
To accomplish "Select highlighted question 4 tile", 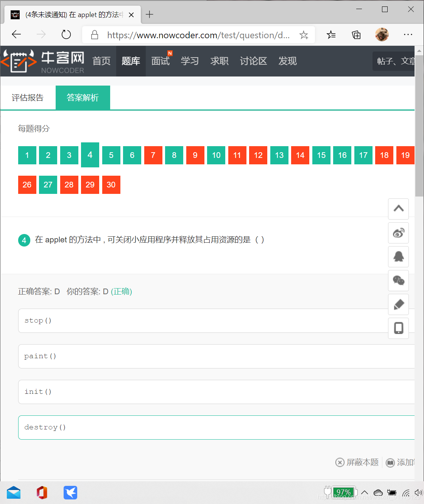I will tap(90, 155).
